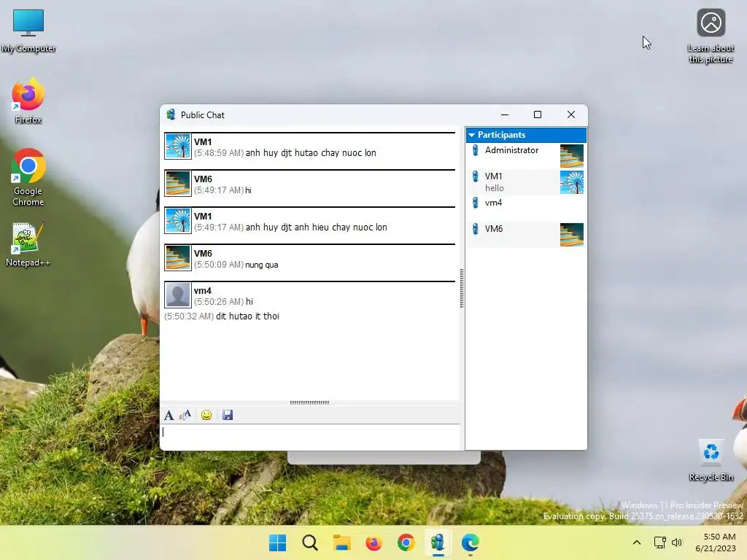Click the chat application icon in the taskbar
Viewport: 747px width, 560px height.
coord(438,542)
